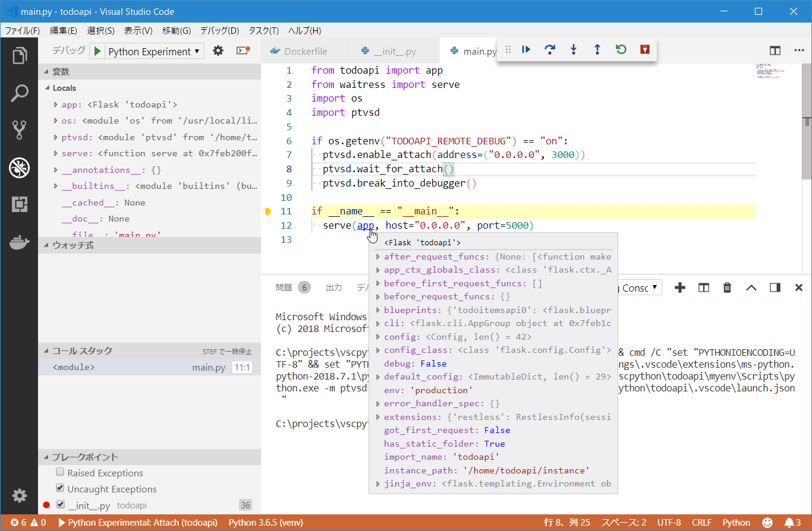Screen dimensions: 812x531
Task: Open the Extensions view
Action: pos(20,204)
